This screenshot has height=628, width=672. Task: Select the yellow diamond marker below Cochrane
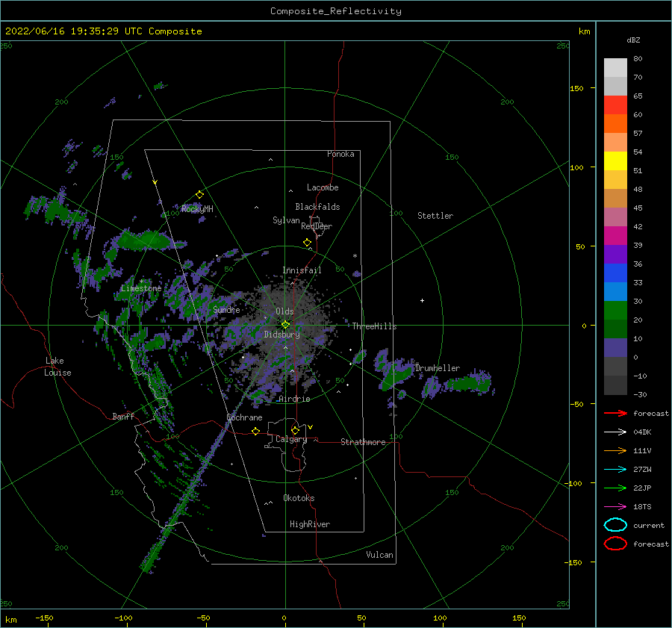tap(256, 431)
